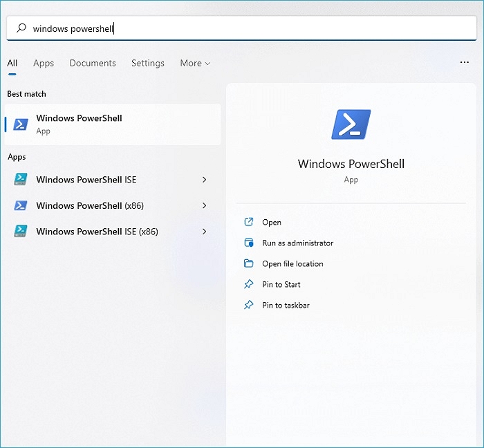The image size is (484, 448).
Task: Click the Windows PowerShell title in preview pane
Action: (x=351, y=164)
